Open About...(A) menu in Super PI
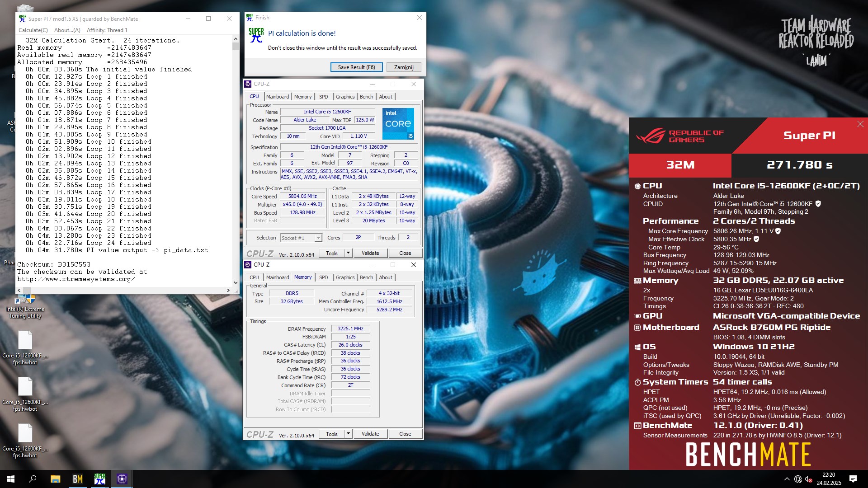Image resolution: width=868 pixels, height=488 pixels. [67, 30]
